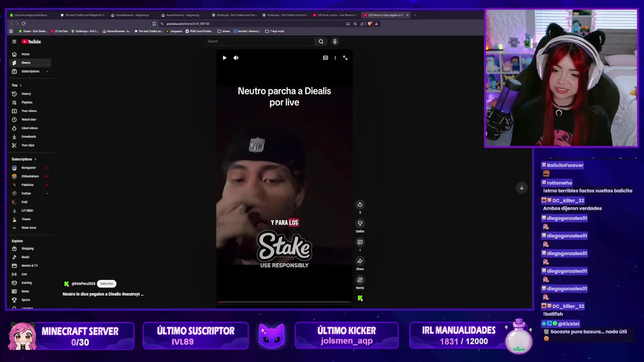
Task: Open the '7 days mods' bookmarks folder
Action: coord(275,31)
